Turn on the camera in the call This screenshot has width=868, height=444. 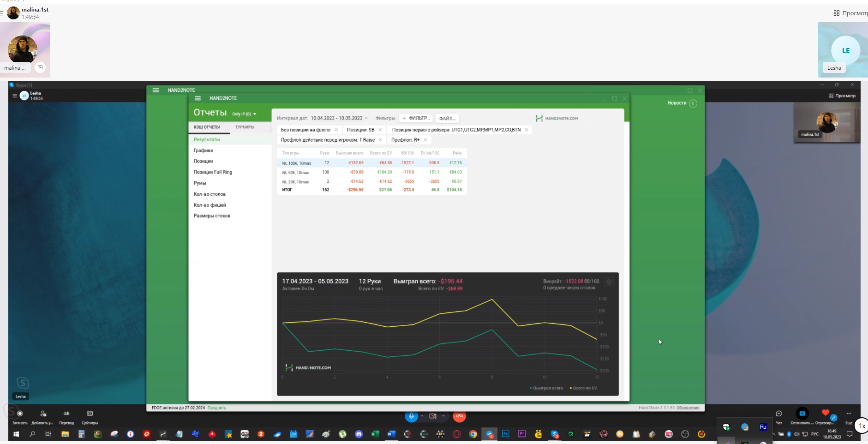[x=433, y=416]
